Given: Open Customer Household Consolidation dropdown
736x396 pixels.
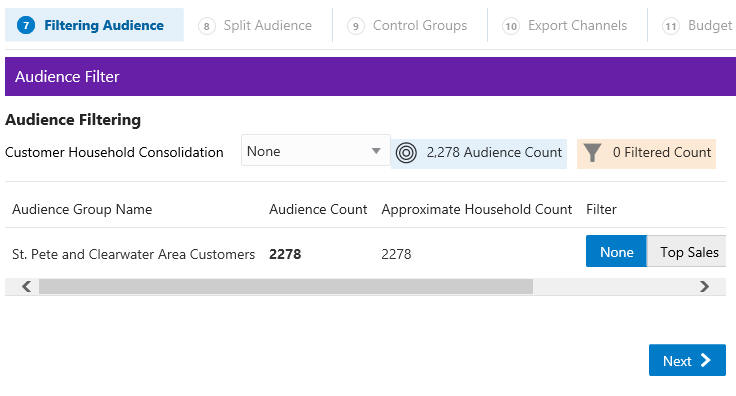Looking at the screenshot, I should 315,151.
